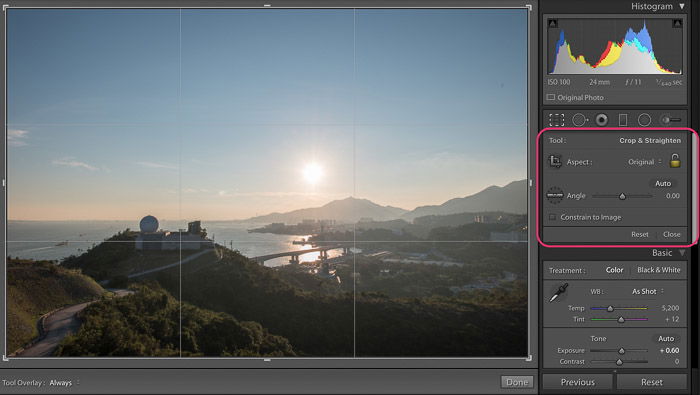Click the Basic panel title

662,253
